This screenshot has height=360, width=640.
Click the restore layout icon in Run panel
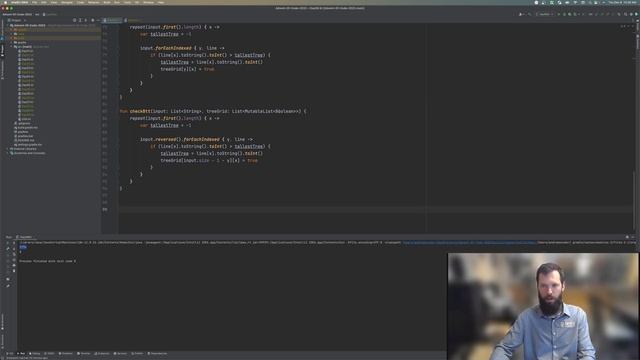(x=8, y=279)
